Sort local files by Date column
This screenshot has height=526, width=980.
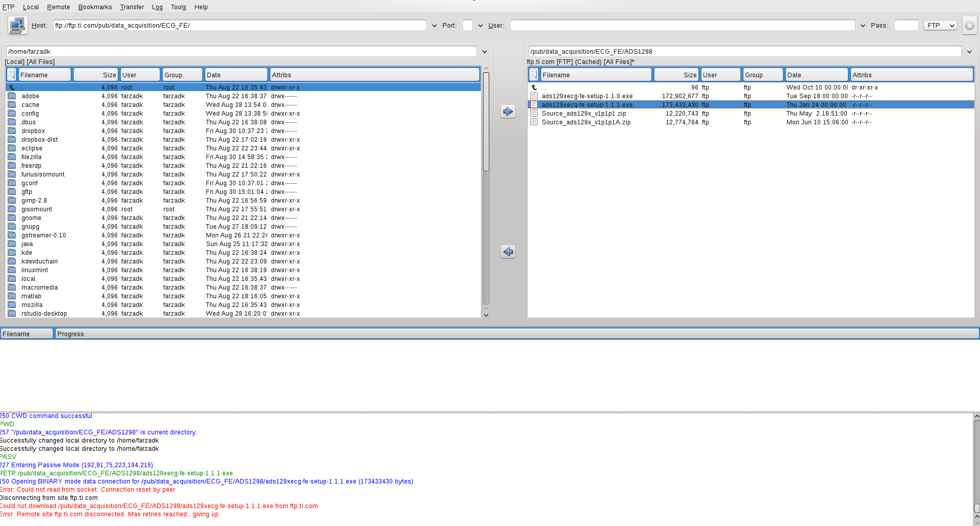click(x=236, y=75)
